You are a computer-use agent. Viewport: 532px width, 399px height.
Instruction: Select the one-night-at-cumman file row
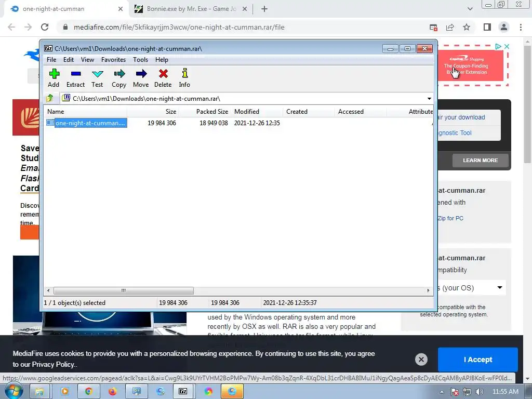coord(87,123)
